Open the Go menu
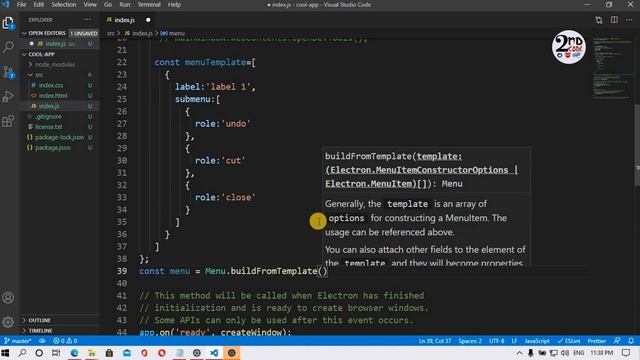Screen dimensions: 640x360 click(x=108, y=5)
